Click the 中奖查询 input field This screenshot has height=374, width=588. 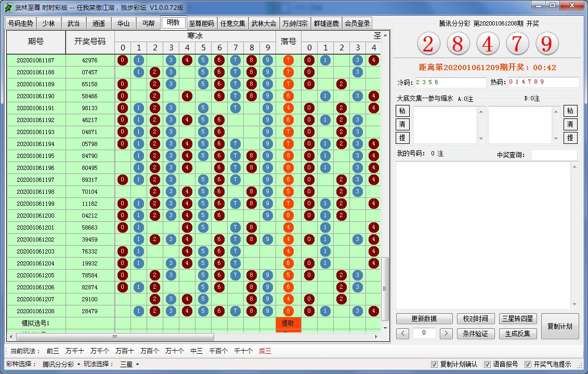click(x=553, y=155)
